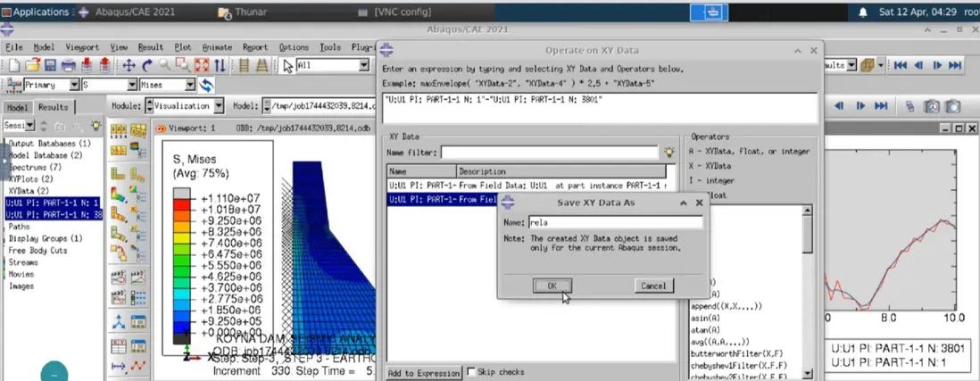Open the Viewport menu
This screenshot has height=381, width=980.
(x=82, y=46)
